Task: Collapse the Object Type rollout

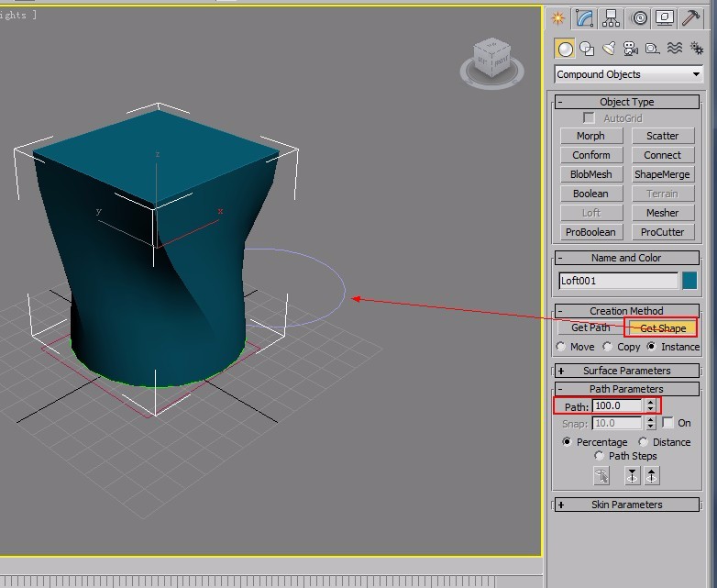Action: coord(627,102)
